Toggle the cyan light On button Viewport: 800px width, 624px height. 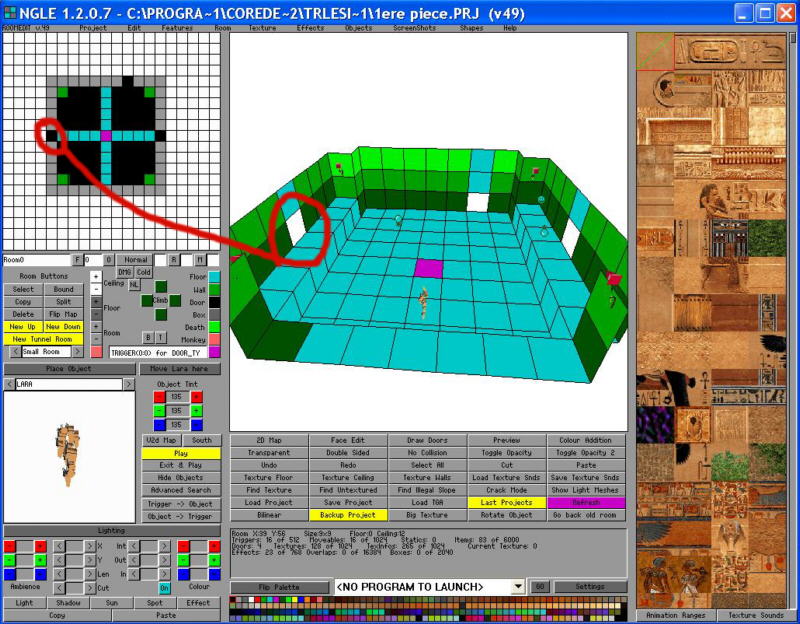(165, 588)
